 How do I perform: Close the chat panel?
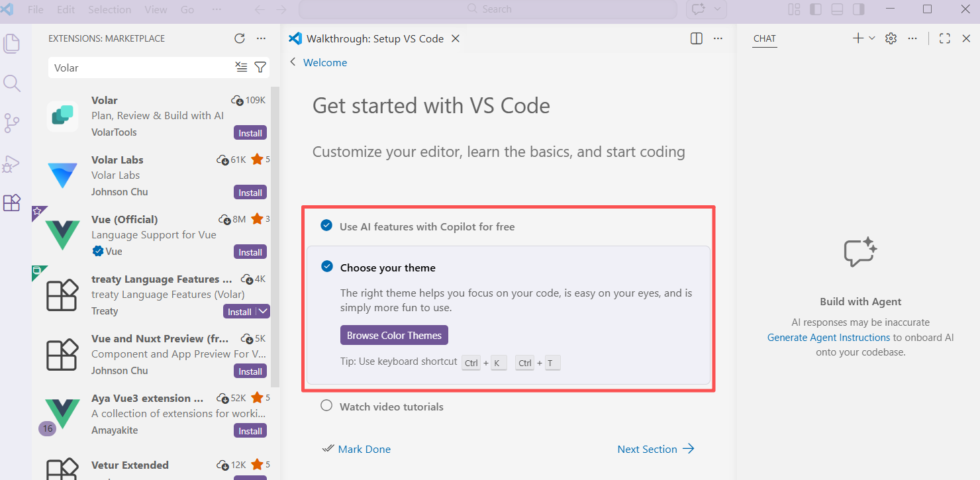(x=966, y=38)
